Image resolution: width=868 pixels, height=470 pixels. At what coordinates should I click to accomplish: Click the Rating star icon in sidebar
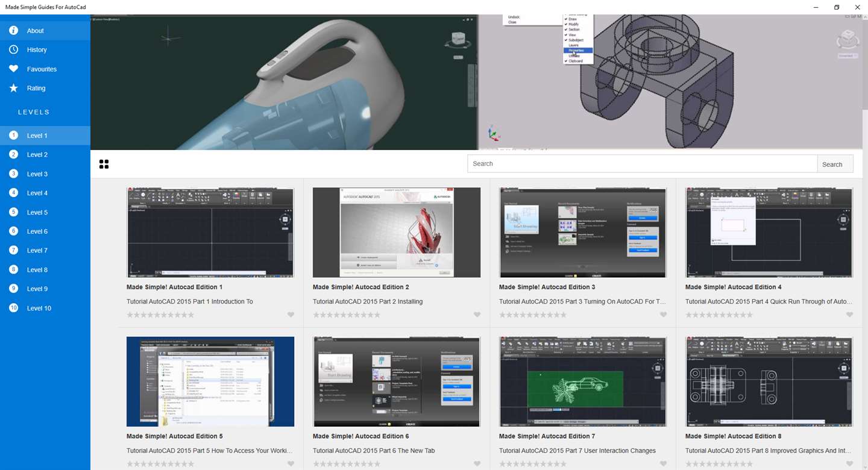point(13,88)
